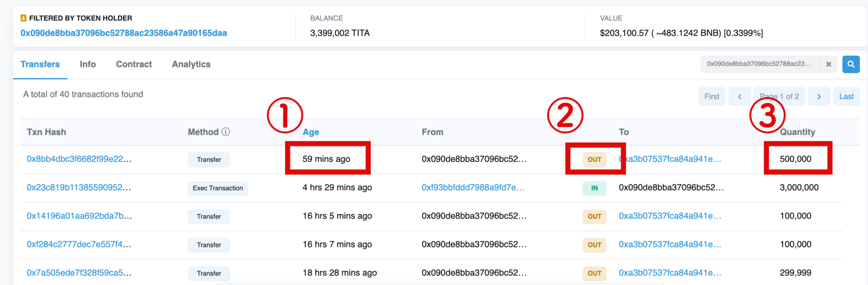This screenshot has width=868, height=285.
Task: Switch to the Contract tab
Action: point(134,64)
